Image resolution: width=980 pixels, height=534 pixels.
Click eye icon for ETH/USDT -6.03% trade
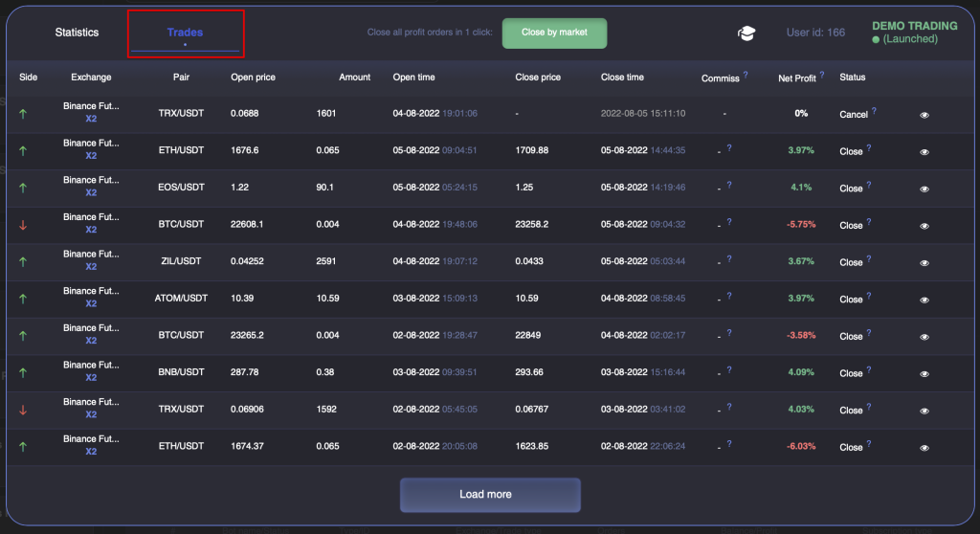924,448
